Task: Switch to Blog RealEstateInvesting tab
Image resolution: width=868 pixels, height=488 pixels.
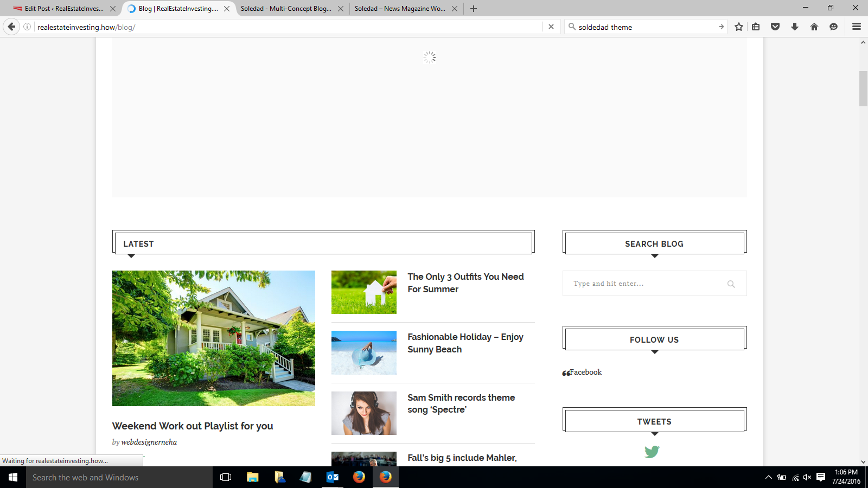Action: pos(178,9)
